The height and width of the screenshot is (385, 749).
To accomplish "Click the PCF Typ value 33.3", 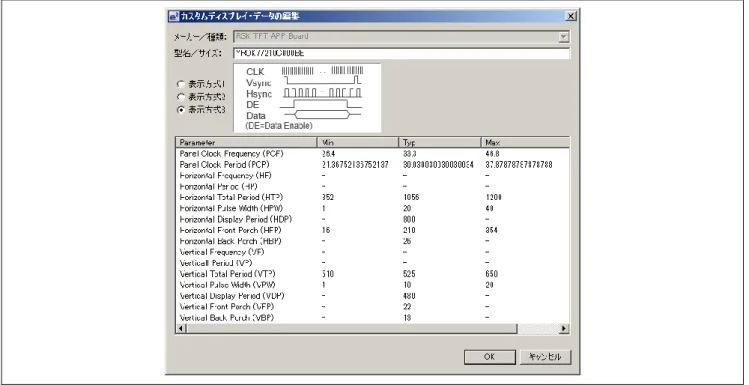I will (410, 154).
